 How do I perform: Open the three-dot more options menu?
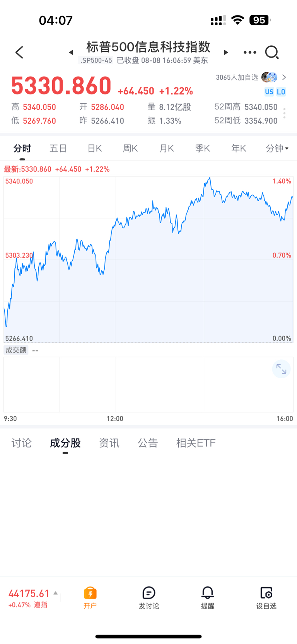pos(250,52)
